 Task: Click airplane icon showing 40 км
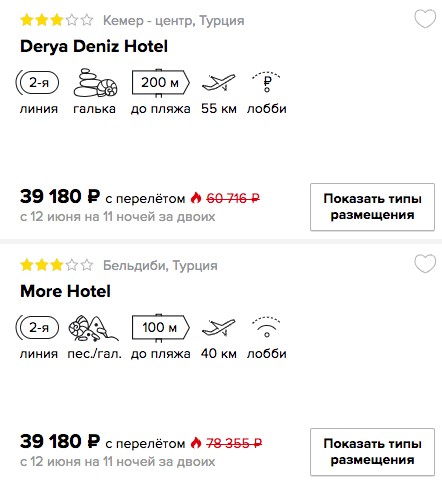coord(219,327)
